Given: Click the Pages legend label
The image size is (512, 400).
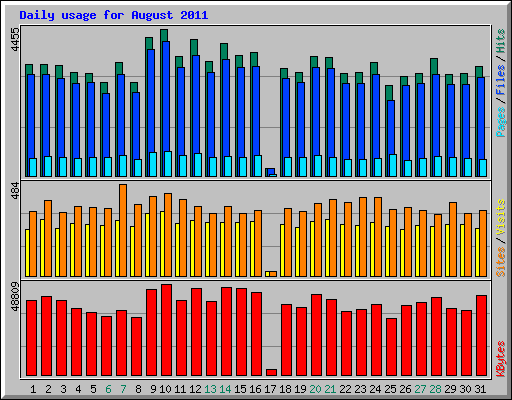Looking at the screenshot, I should [501, 122].
